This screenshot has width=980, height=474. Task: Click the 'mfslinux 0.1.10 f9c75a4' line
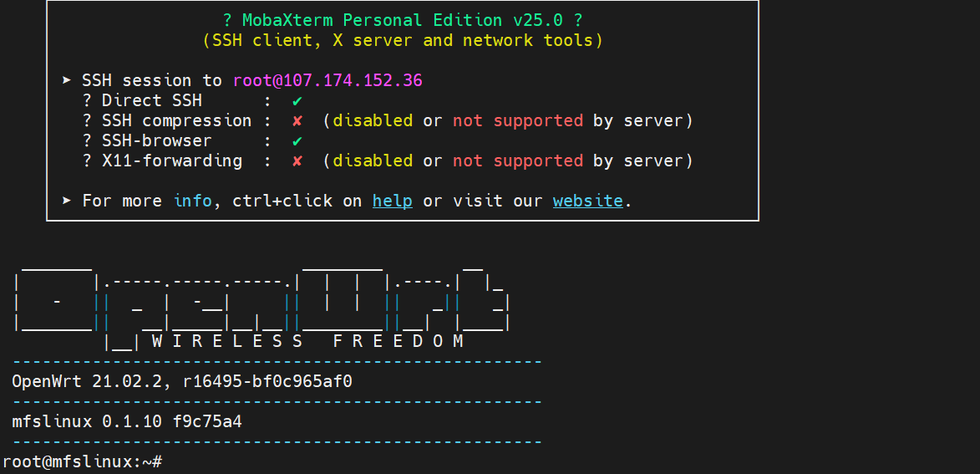[127, 421]
